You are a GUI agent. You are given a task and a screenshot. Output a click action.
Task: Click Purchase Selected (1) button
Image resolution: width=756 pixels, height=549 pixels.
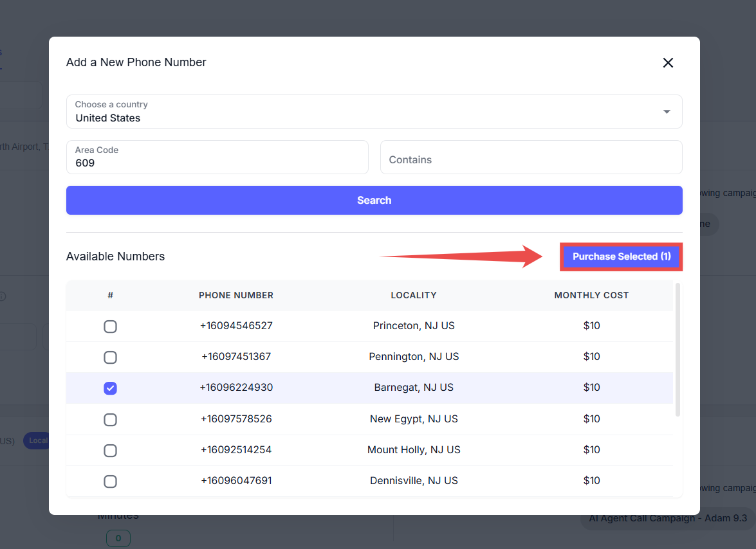(x=621, y=256)
